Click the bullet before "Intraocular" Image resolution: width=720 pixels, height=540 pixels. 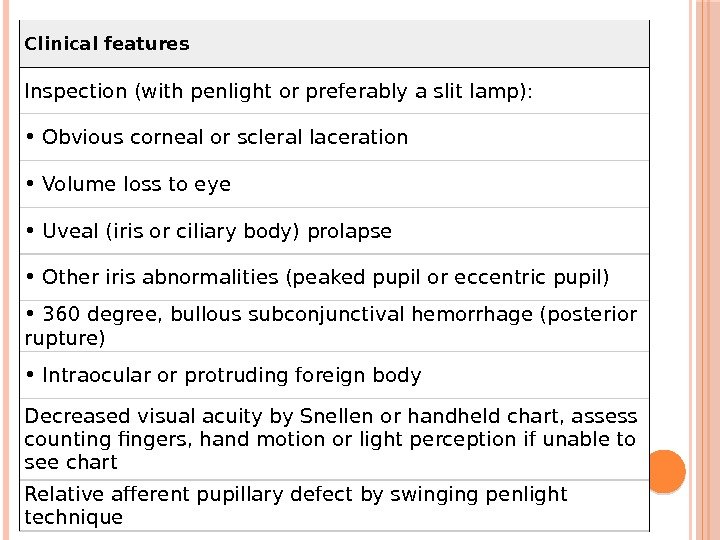[30, 374]
